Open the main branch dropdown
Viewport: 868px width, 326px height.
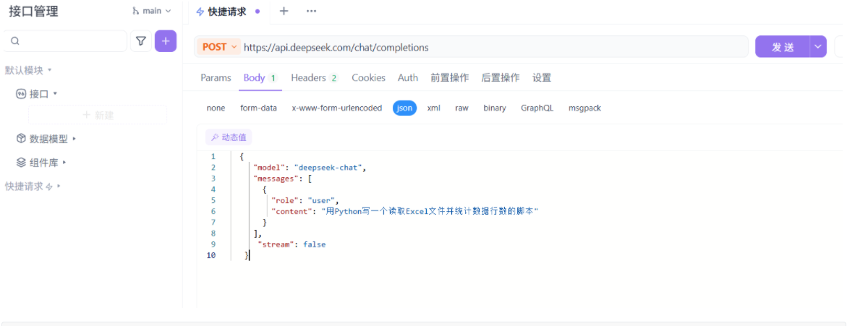click(x=152, y=11)
